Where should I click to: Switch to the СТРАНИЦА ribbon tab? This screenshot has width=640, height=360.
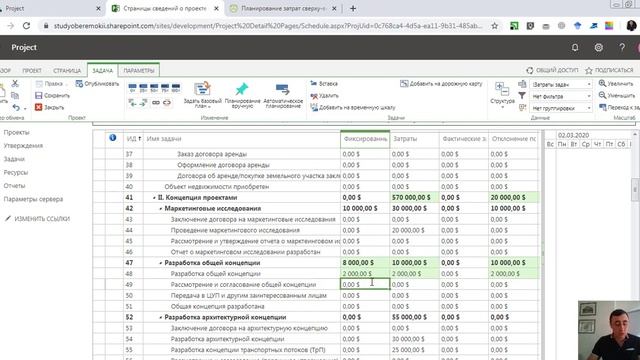point(67,71)
